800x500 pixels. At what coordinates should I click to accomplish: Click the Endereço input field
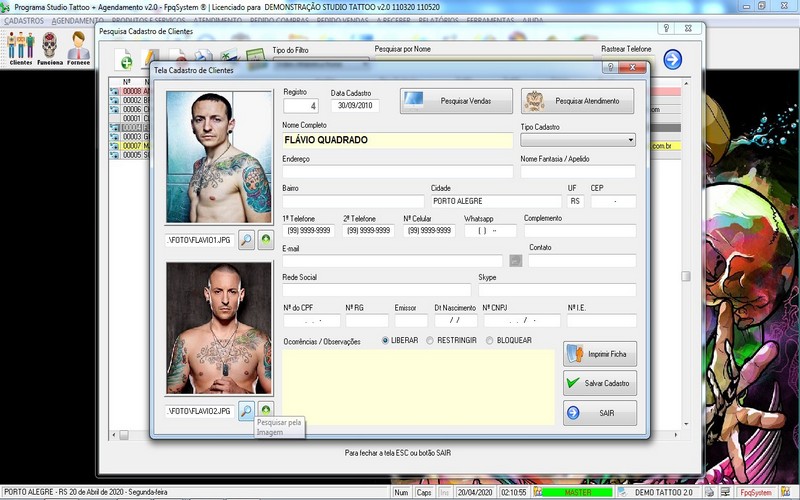coord(397,171)
